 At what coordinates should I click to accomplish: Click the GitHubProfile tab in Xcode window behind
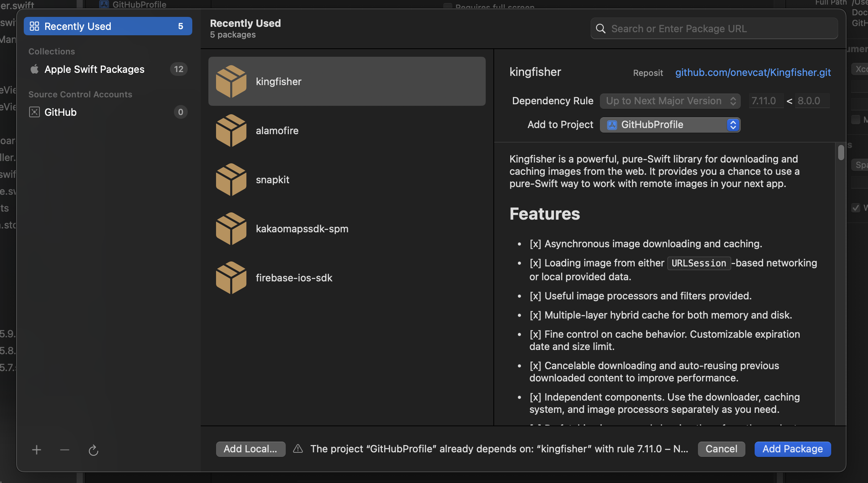[x=133, y=4]
